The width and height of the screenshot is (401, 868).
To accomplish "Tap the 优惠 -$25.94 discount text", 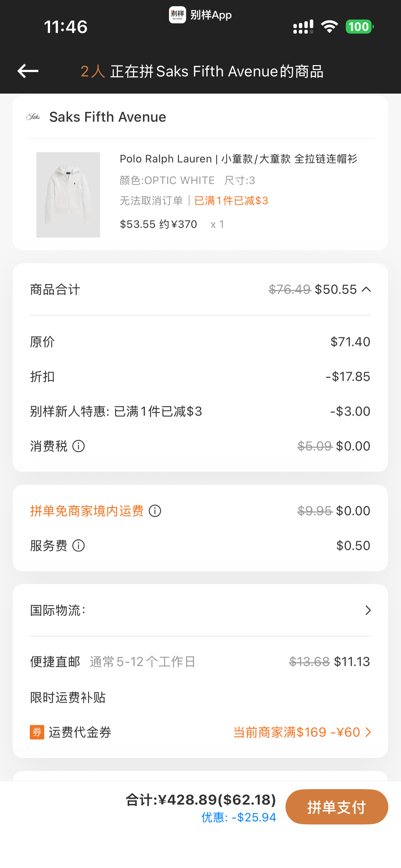I will pos(239,817).
